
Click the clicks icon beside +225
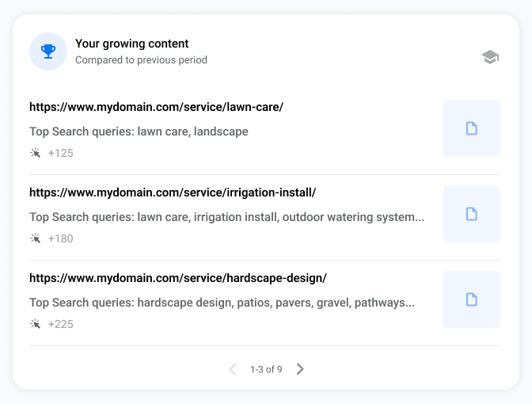pyautogui.click(x=36, y=324)
